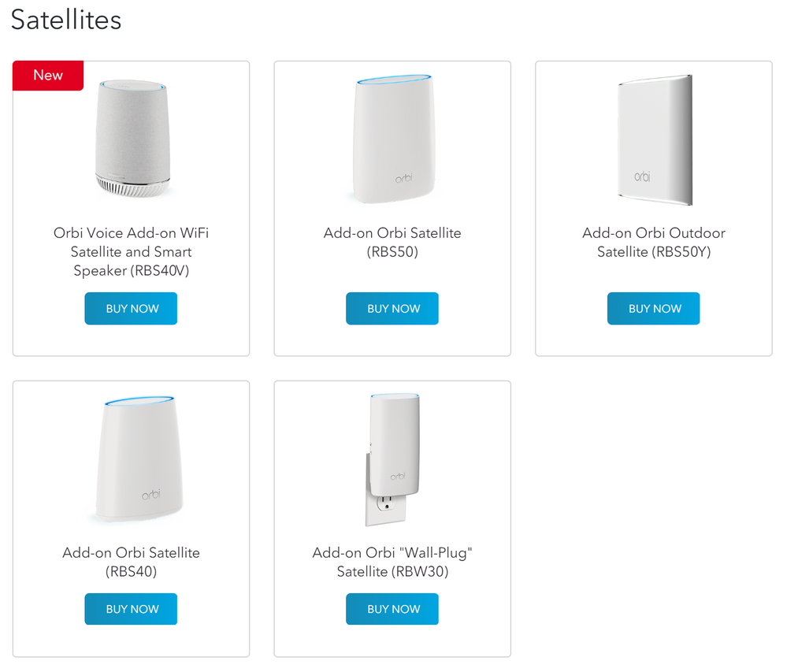Viewport: 787px width, 672px height.
Task: Click the Satellites section heading
Action: [66, 20]
